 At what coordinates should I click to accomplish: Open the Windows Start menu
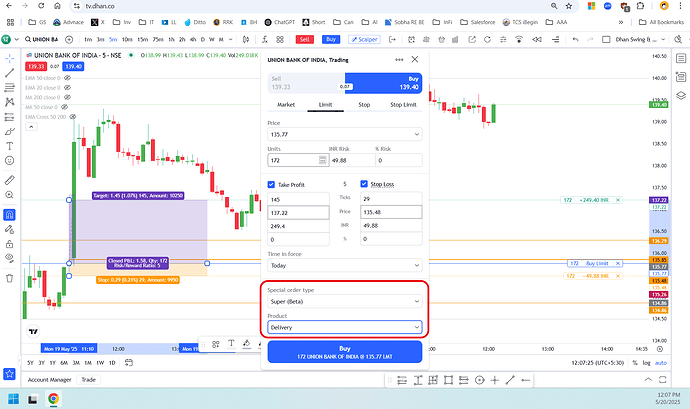click(x=13, y=399)
